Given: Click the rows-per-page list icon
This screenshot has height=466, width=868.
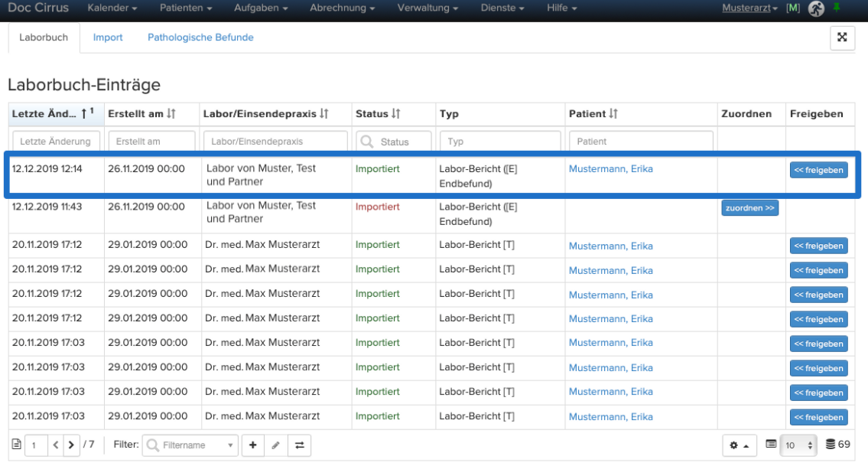Looking at the screenshot, I should tap(771, 444).
